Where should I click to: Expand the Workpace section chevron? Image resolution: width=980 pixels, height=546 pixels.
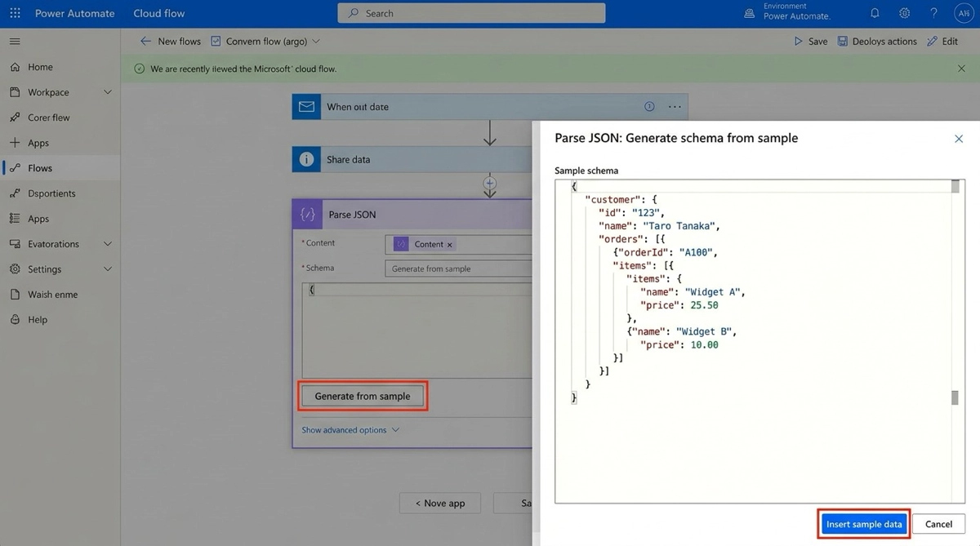(x=108, y=92)
